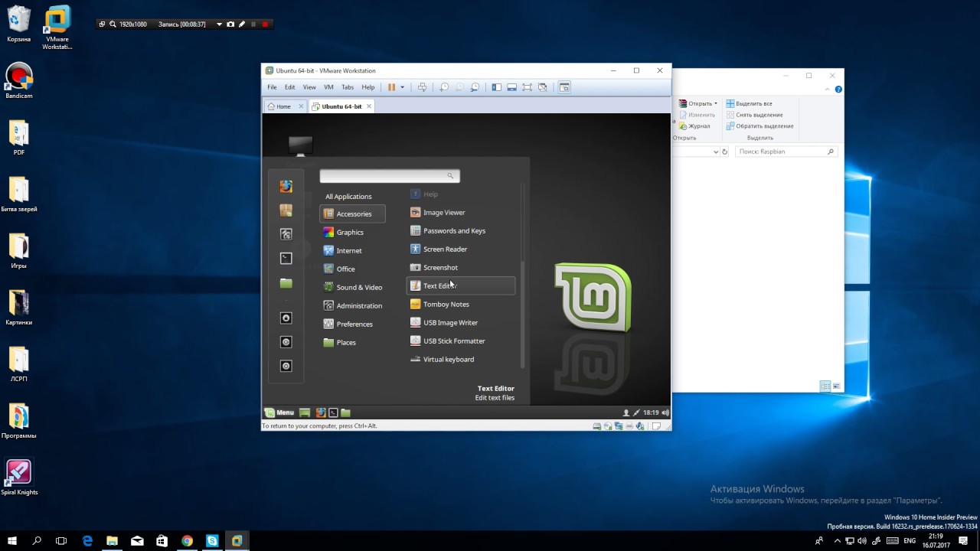This screenshot has height=551, width=980.
Task: Select the Administration category
Action: [x=352, y=306]
